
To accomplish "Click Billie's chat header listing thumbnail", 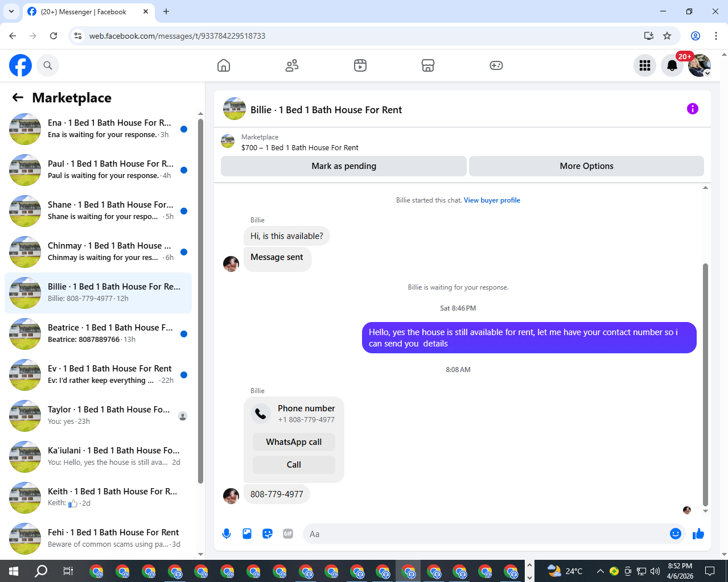I will point(235,109).
